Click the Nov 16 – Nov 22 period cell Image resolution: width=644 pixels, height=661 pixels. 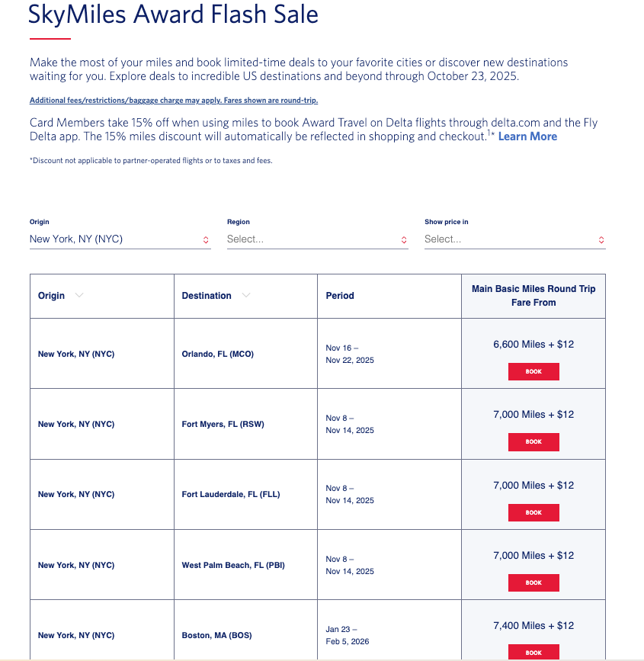(350, 354)
